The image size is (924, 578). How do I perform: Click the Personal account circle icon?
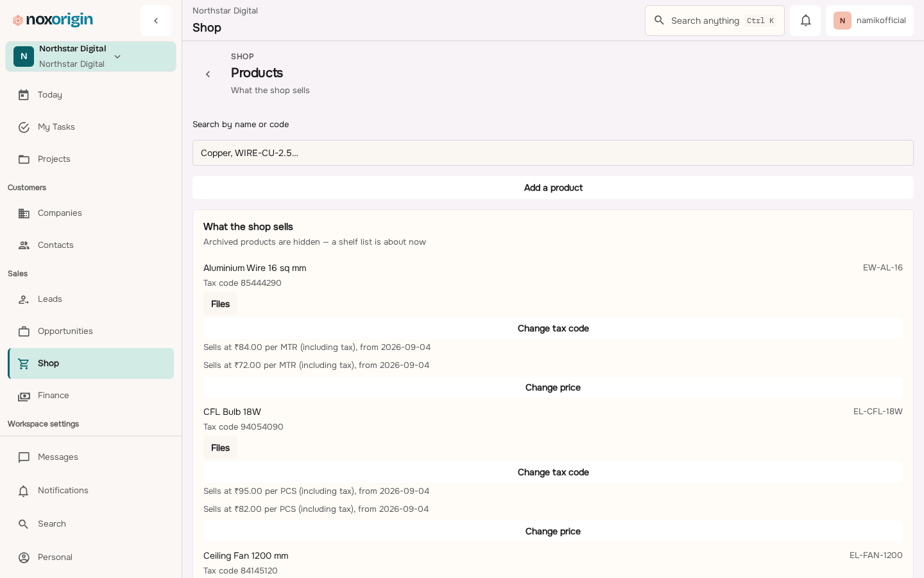click(x=24, y=557)
